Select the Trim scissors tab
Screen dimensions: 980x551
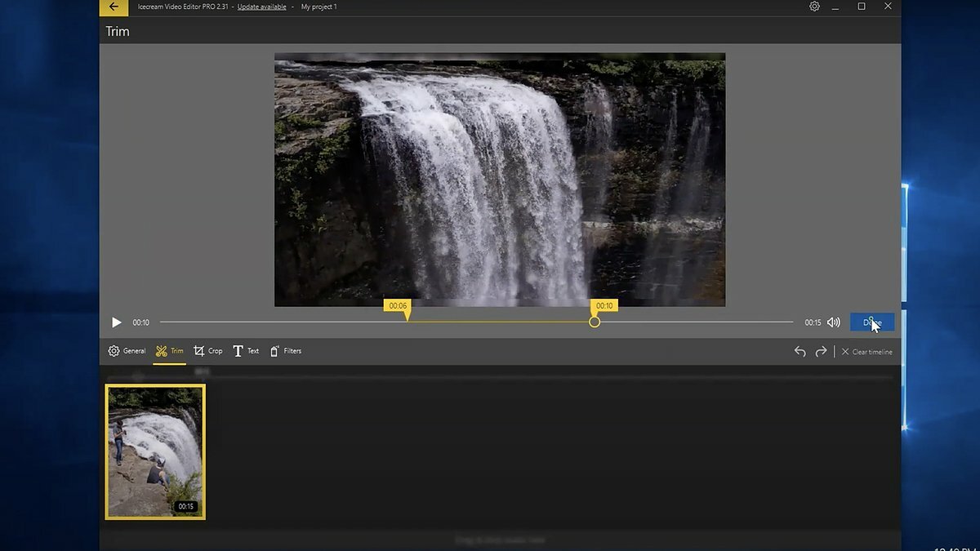tap(169, 351)
